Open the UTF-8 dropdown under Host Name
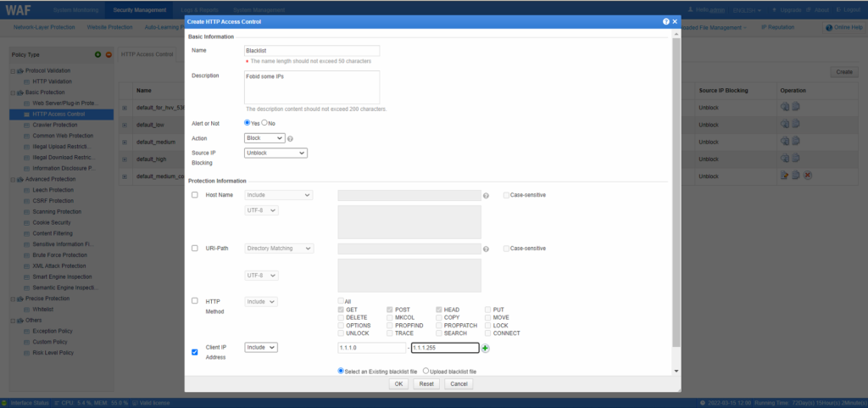 pos(261,210)
